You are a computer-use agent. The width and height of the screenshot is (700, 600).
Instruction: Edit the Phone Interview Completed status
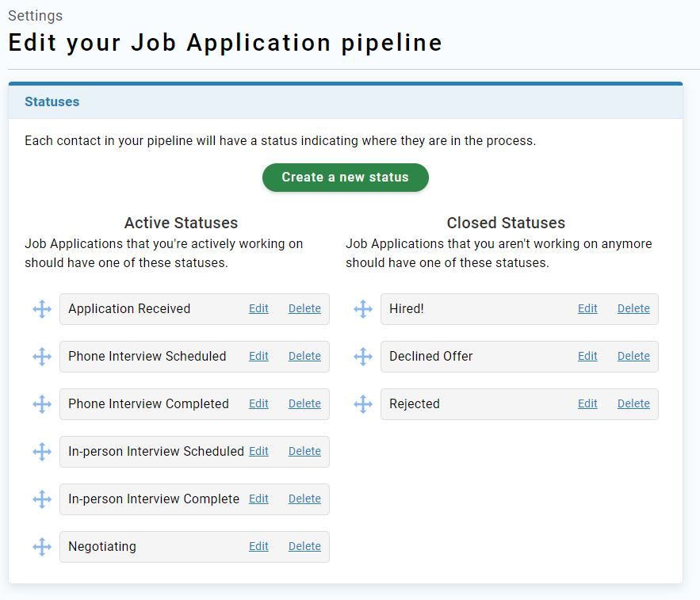click(x=258, y=403)
